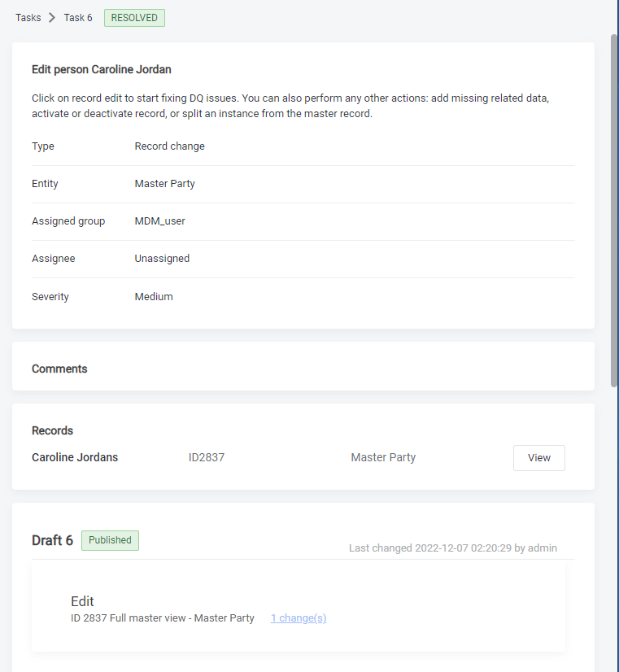619x672 pixels.
Task: Click the breadcrumb chevron separator
Action: (50, 17)
